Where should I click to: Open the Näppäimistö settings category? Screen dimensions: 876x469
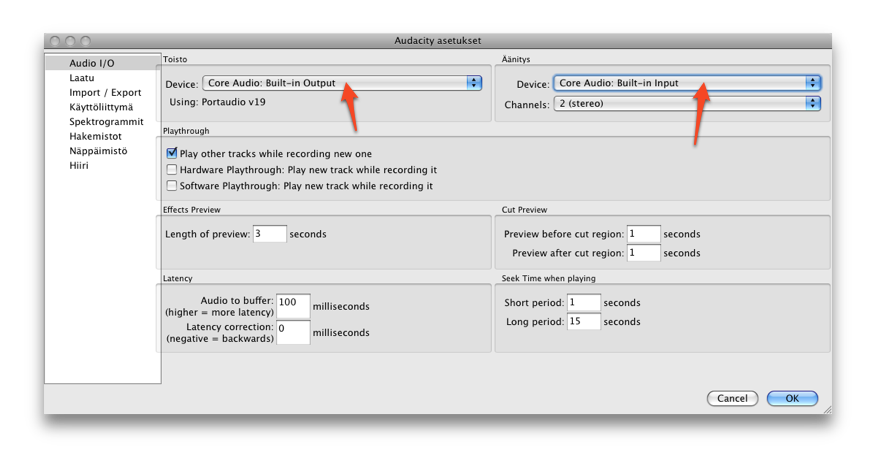[x=98, y=151]
